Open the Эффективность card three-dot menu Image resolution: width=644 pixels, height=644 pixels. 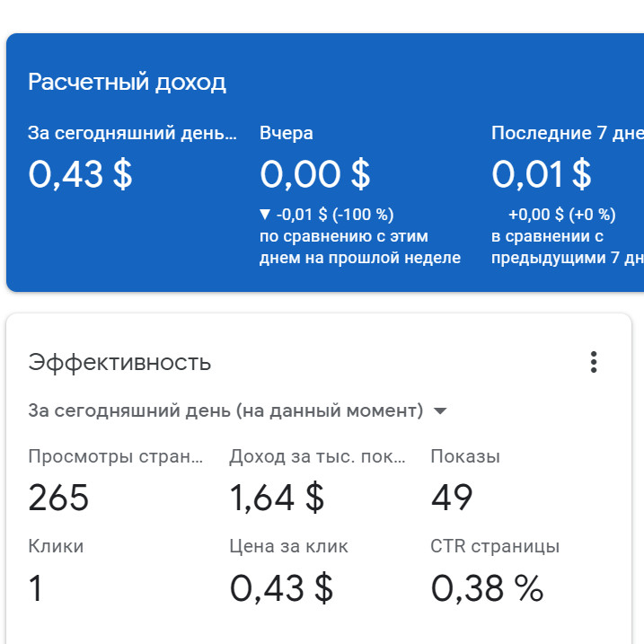point(593,362)
